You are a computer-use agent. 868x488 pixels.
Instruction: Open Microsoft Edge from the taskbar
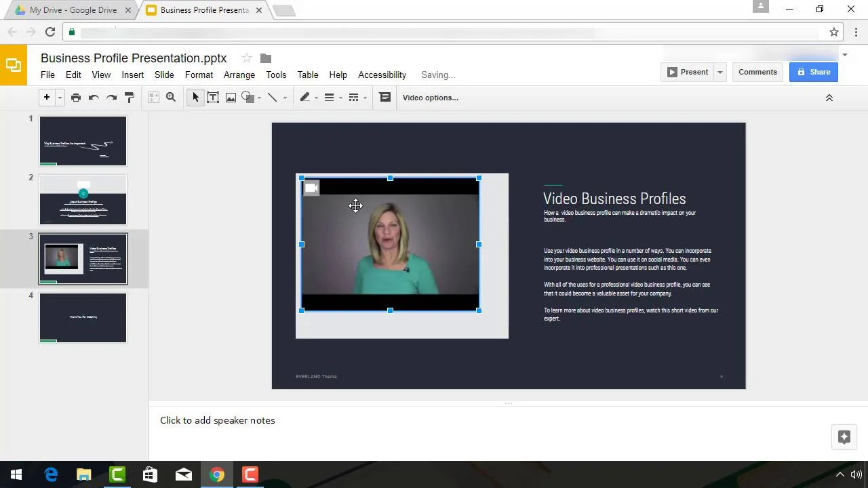click(51, 474)
